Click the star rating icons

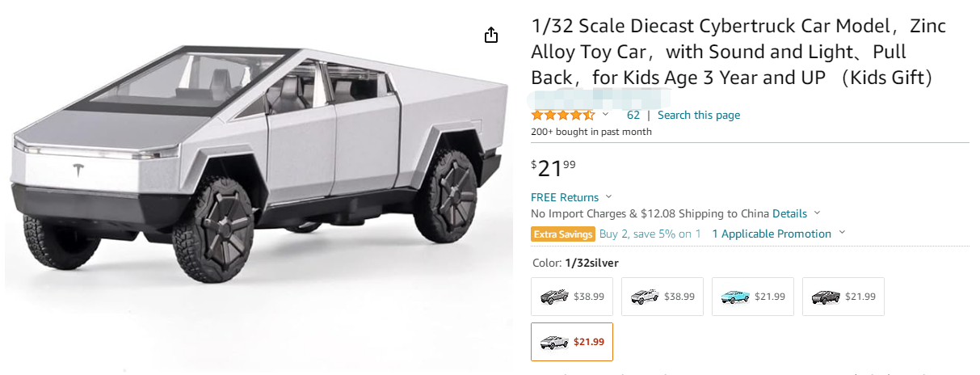562,115
